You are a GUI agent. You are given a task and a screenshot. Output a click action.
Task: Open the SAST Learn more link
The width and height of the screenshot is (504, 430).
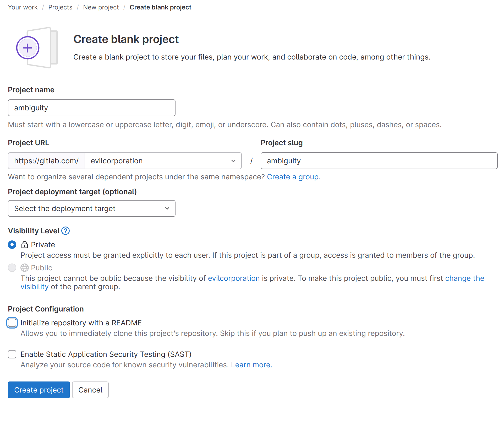click(x=251, y=365)
